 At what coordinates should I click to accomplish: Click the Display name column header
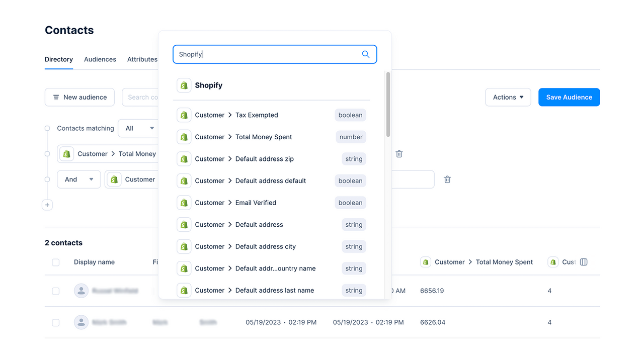click(x=94, y=262)
